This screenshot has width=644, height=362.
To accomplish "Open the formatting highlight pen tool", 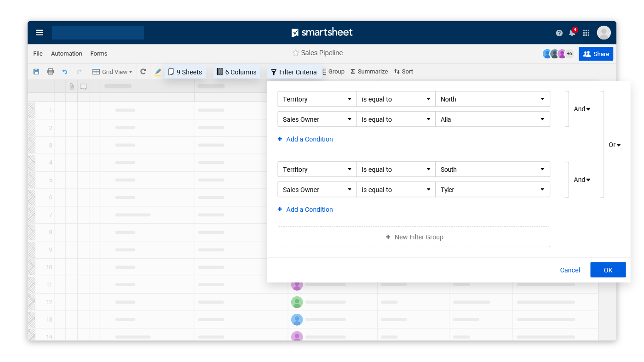I will coord(158,72).
